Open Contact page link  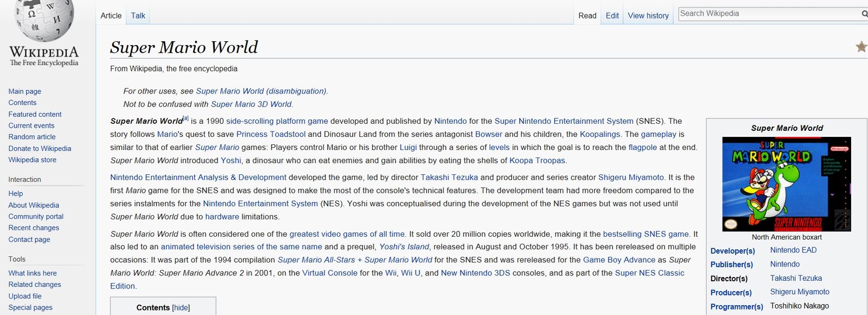click(29, 240)
